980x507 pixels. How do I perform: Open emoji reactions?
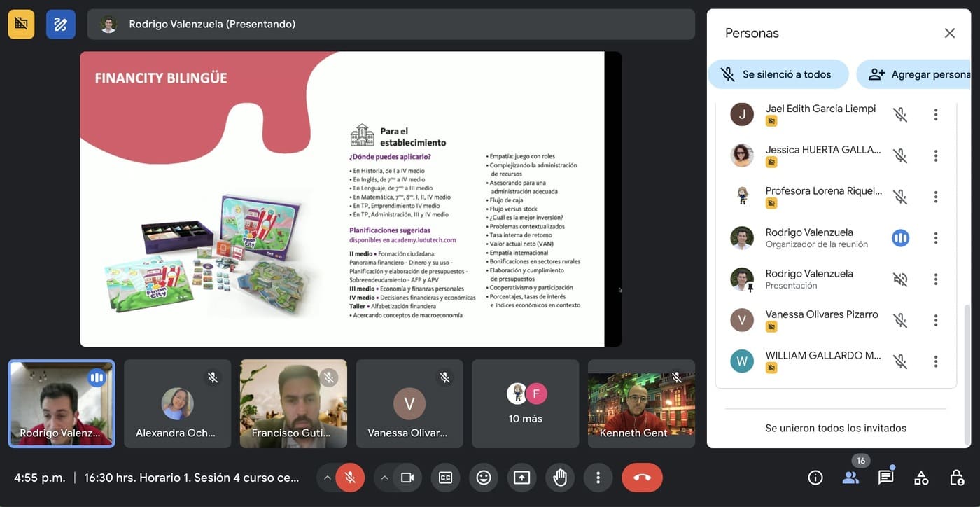point(484,478)
